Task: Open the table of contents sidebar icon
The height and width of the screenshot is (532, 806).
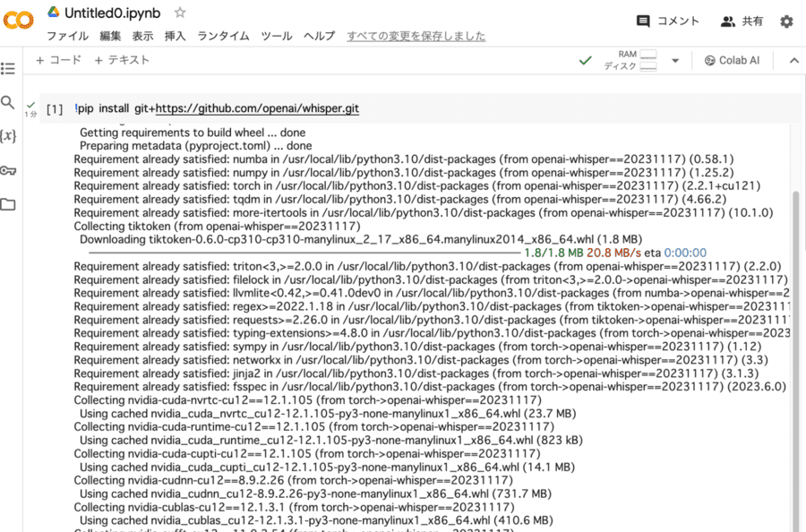Action: point(8,68)
